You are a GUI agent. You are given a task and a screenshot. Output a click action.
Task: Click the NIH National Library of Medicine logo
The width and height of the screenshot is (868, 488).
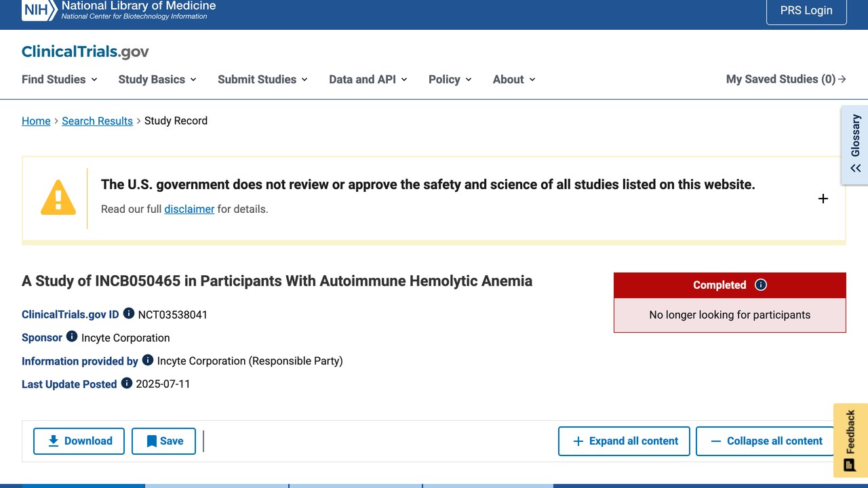(119, 9)
